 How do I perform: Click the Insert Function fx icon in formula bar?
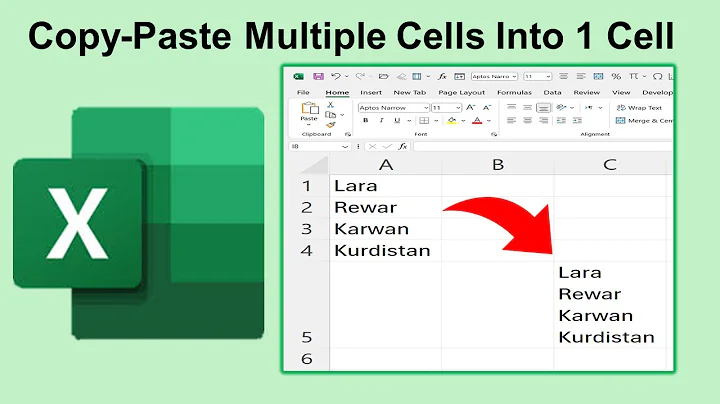coord(403,146)
